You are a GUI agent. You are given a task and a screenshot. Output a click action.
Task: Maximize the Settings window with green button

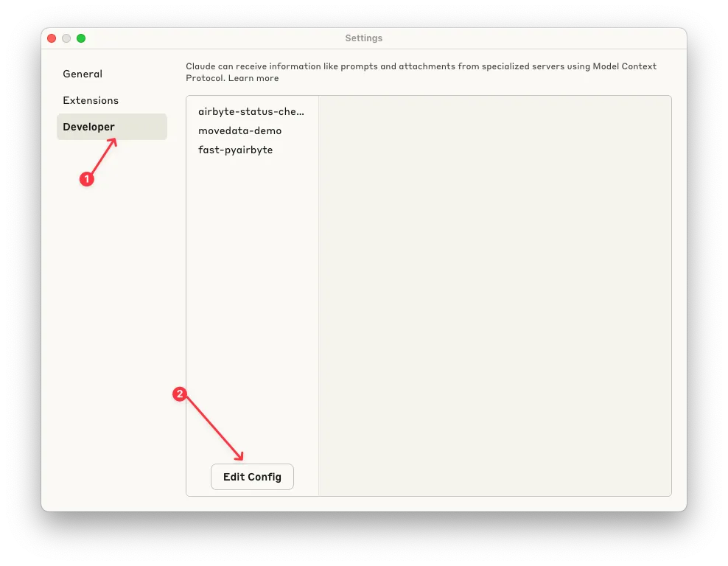[x=81, y=38]
